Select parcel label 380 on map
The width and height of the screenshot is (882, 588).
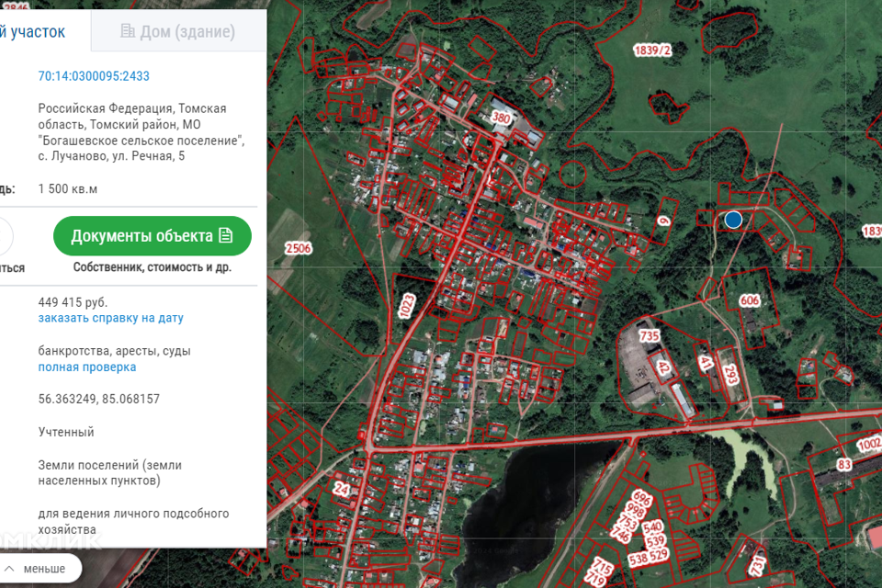click(x=501, y=119)
